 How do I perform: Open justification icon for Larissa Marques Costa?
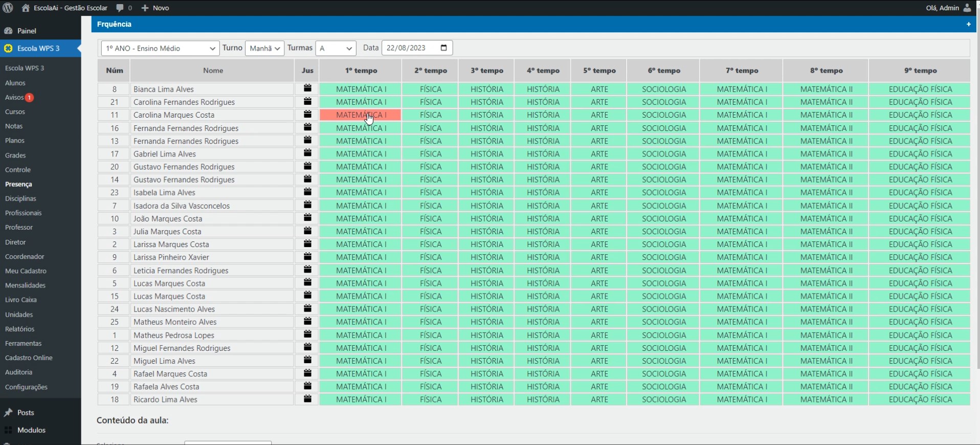[x=307, y=243]
